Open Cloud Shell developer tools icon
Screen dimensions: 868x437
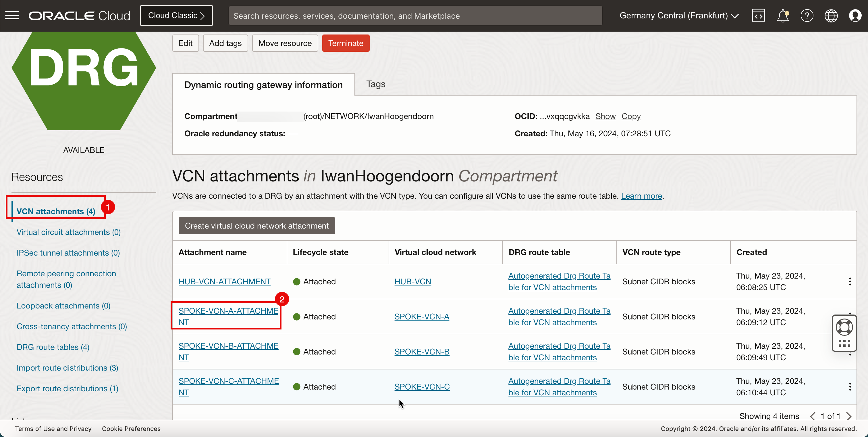click(758, 16)
